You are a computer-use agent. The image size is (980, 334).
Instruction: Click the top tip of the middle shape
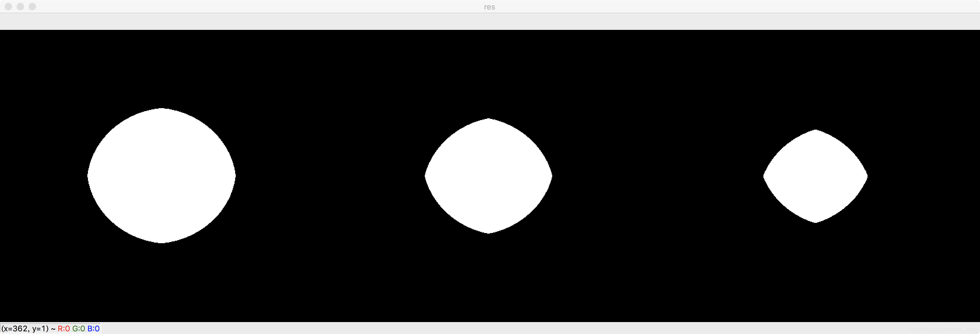tap(489, 120)
